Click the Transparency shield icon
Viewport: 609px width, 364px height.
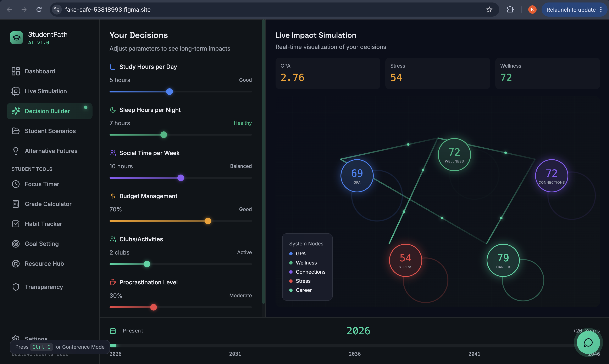tap(16, 287)
